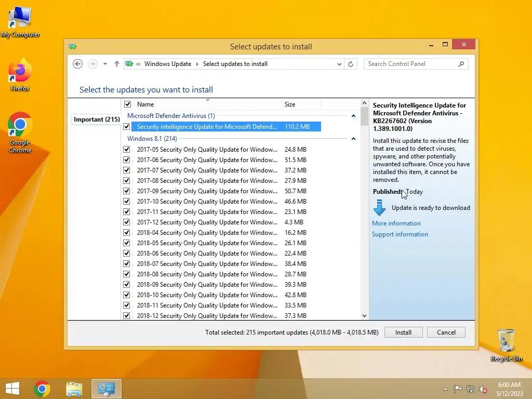Open the More information link
532x399 pixels.
(396, 223)
